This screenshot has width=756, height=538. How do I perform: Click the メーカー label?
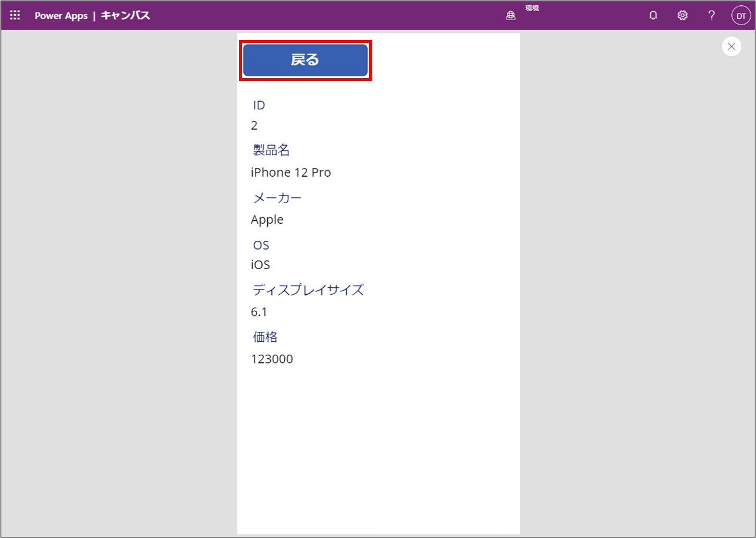click(277, 198)
